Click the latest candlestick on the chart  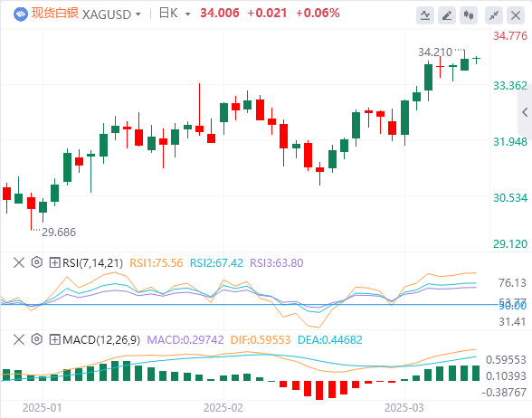coord(476,60)
